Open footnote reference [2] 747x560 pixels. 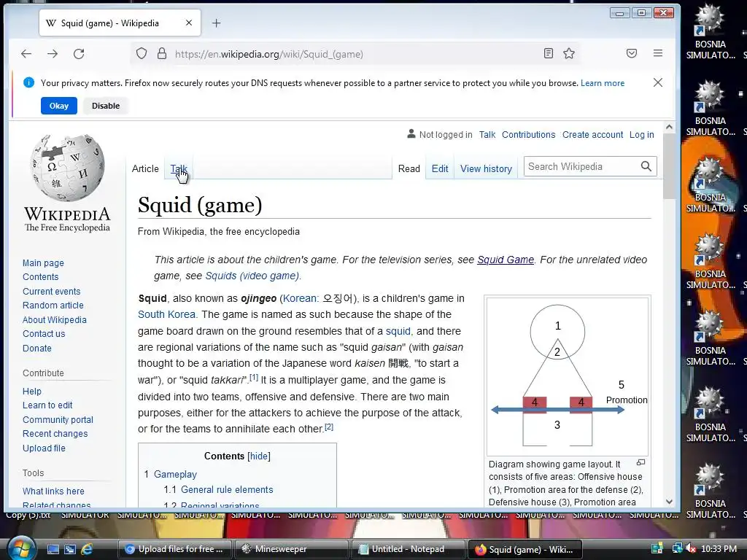329,427
